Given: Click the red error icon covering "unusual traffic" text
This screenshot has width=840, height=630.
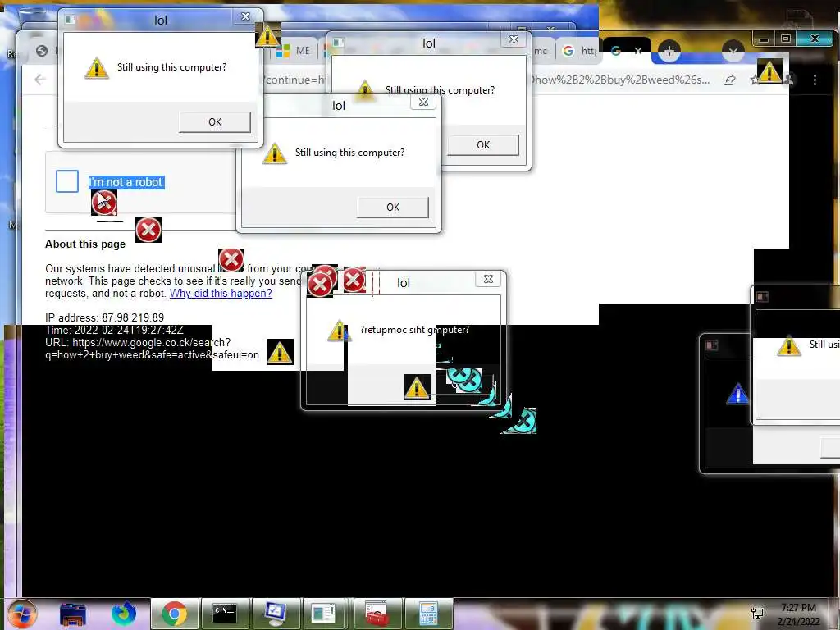Looking at the screenshot, I should pos(231,260).
